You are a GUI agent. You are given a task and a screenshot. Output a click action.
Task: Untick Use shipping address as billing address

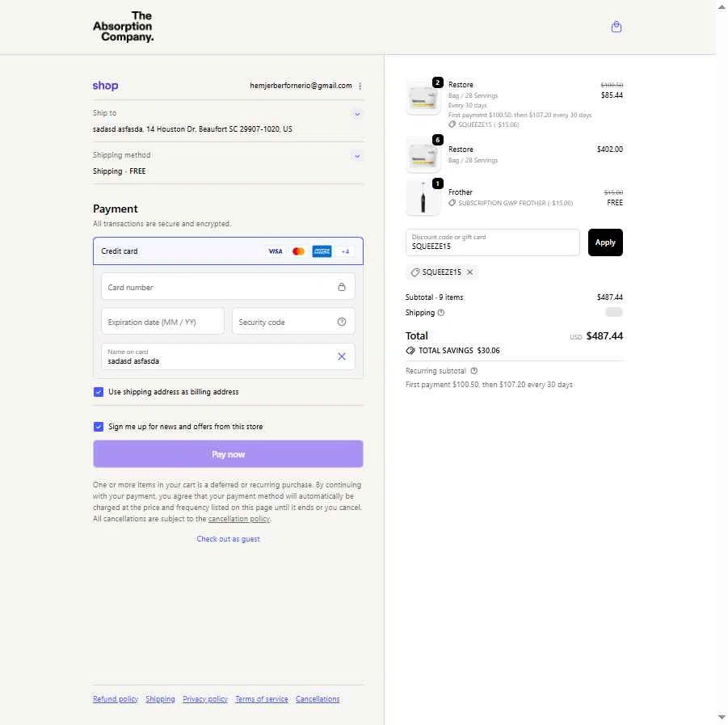(x=99, y=392)
